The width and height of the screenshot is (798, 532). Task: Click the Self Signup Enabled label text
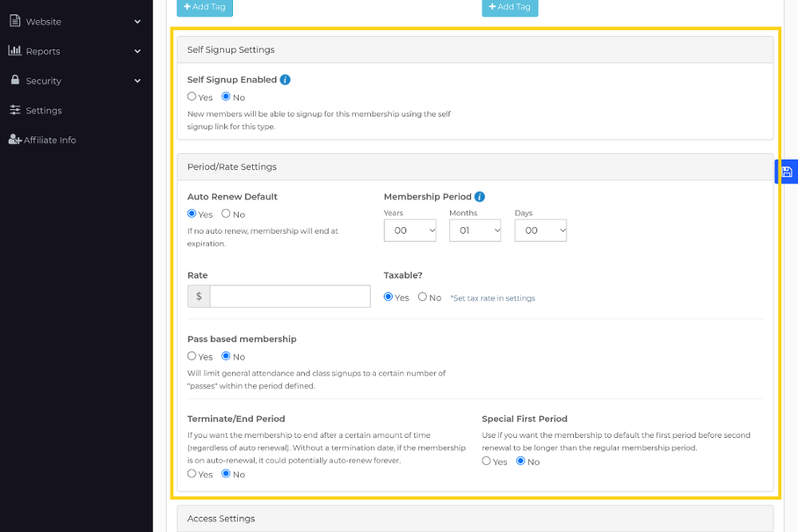[232, 80]
